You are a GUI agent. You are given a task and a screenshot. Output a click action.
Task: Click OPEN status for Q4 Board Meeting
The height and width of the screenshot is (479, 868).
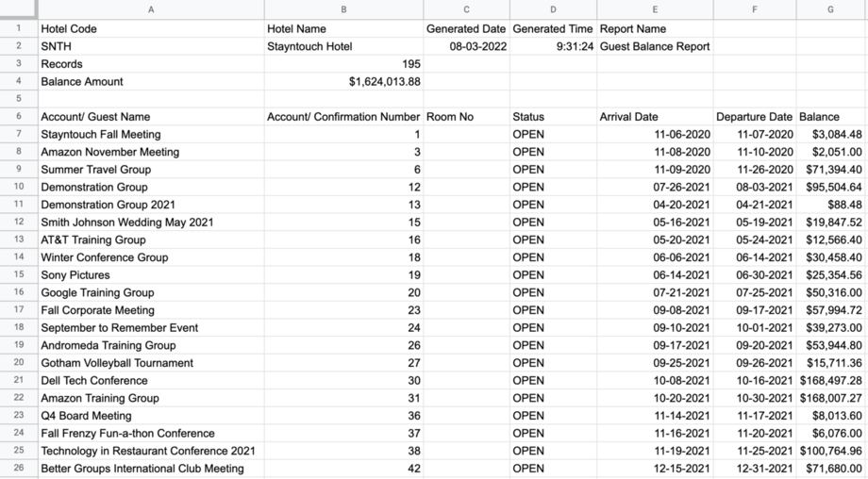click(x=553, y=416)
